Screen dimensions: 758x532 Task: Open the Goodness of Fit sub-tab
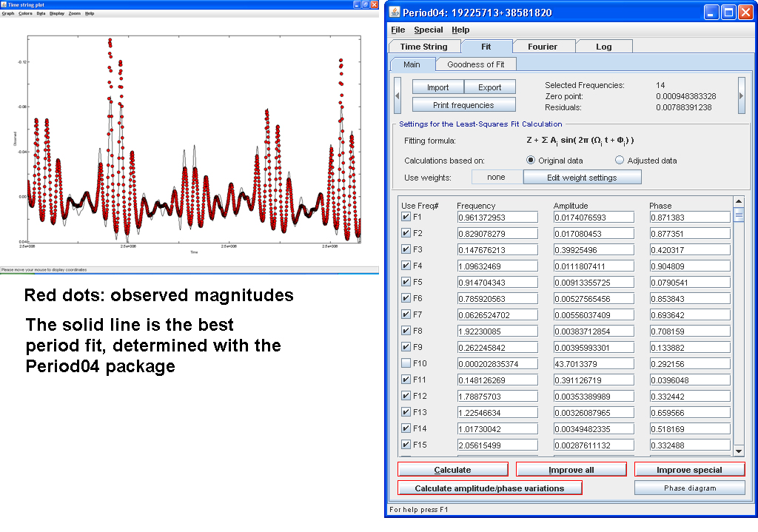pos(476,64)
